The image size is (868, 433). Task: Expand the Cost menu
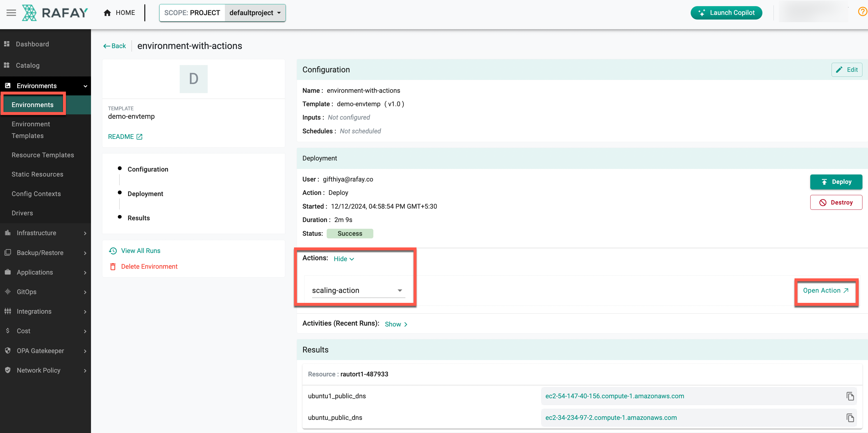(85, 331)
